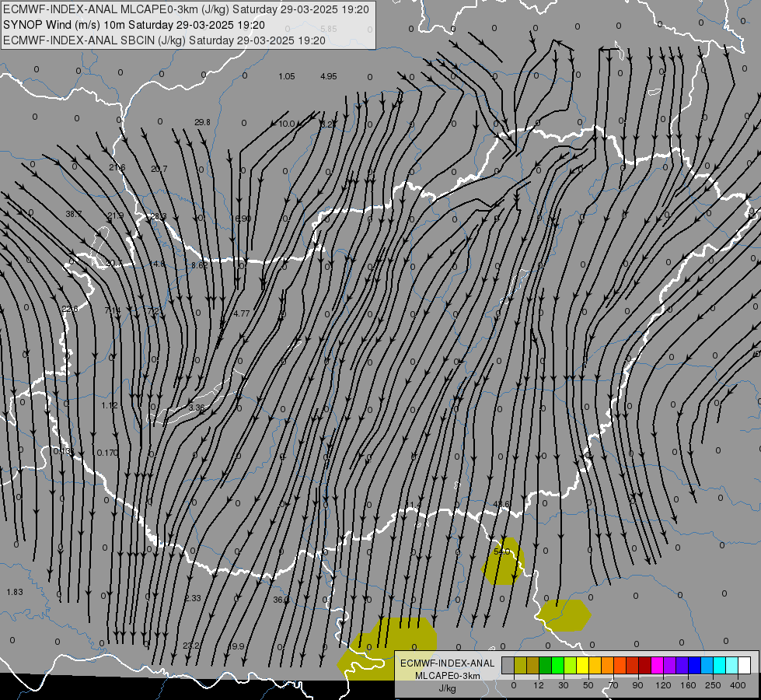Click the legend unit label J/kg
761x700 pixels.
click(x=447, y=688)
